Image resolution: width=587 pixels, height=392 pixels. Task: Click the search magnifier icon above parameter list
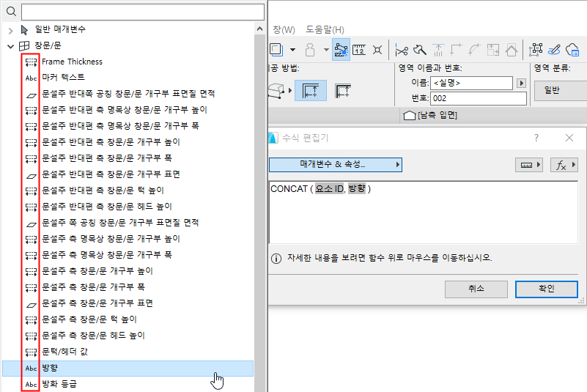click(x=11, y=12)
